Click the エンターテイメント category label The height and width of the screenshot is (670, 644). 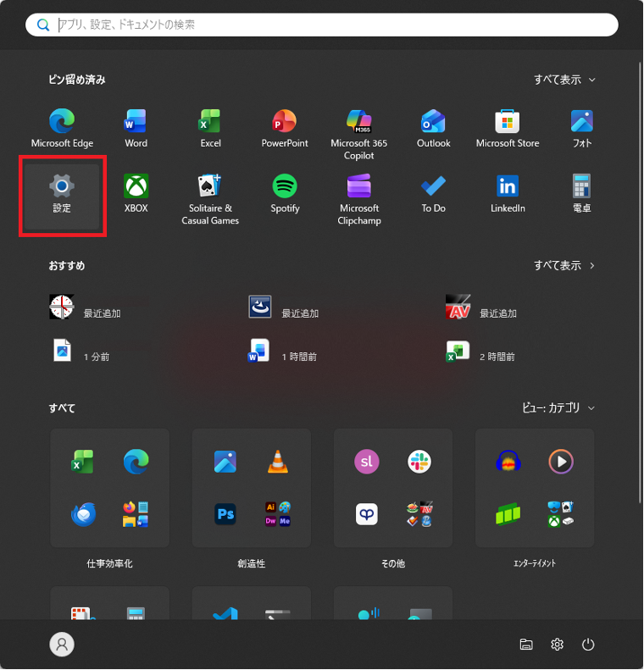tap(535, 563)
